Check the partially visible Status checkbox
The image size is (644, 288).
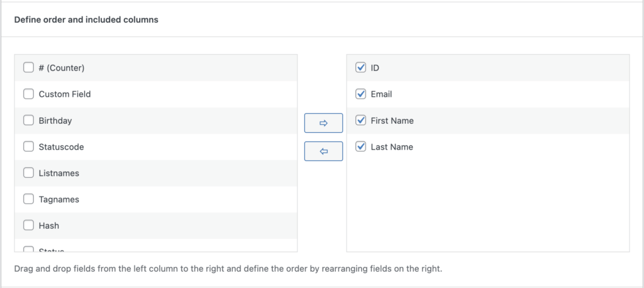(x=28, y=250)
